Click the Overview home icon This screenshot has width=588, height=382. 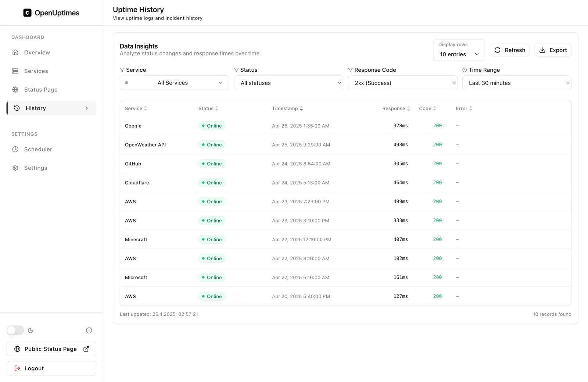point(15,53)
